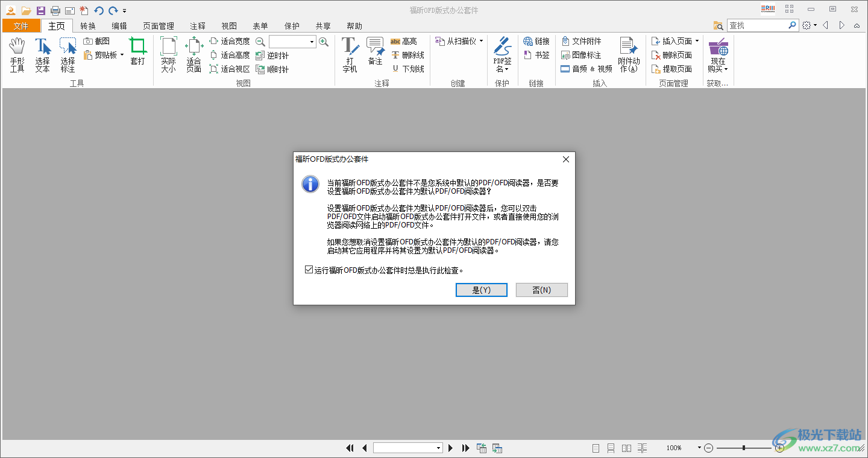Screen dimensions: 868x458
Task: Switch to continuous facing display in status bar
Action: [643, 448]
